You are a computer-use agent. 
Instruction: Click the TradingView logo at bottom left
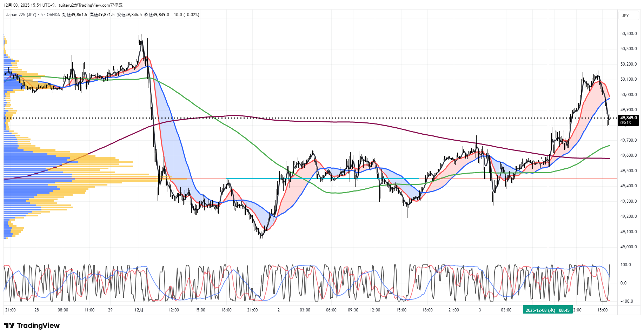32,325
